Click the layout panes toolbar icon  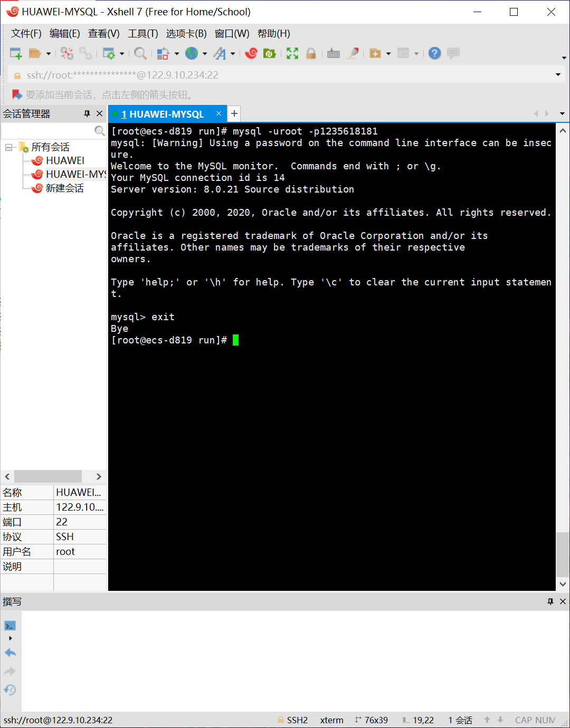tap(403, 53)
